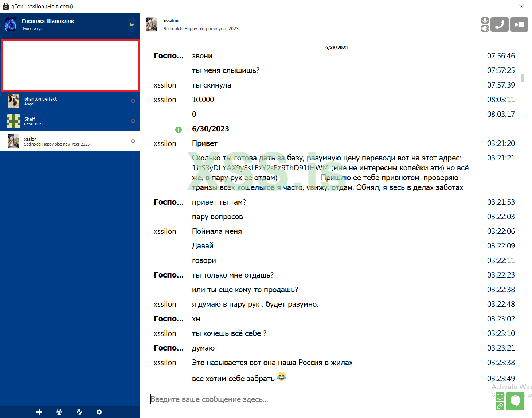Screen dimensions: 532x418
Task: Click the 6/30/2023 date label
Action: 211,129
